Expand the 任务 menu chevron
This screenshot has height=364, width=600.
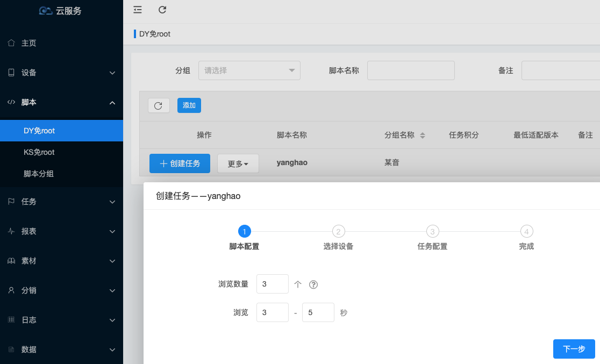tap(112, 202)
